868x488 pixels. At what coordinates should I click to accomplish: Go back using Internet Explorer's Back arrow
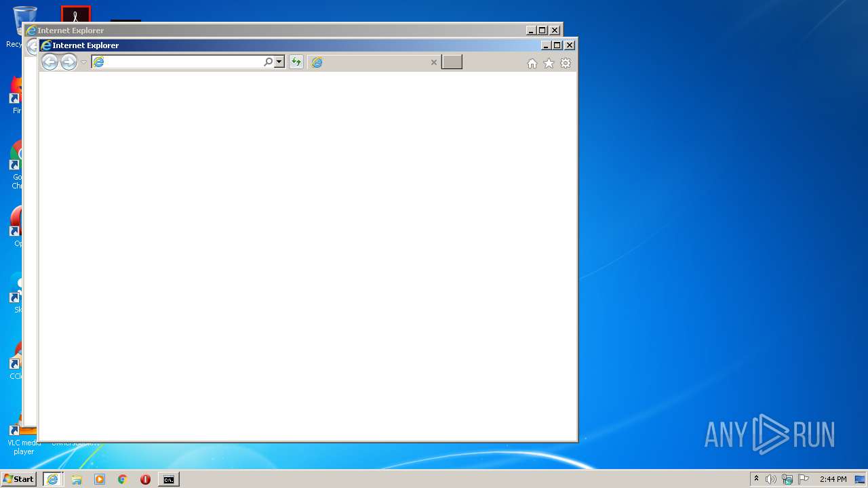tap(50, 62)
